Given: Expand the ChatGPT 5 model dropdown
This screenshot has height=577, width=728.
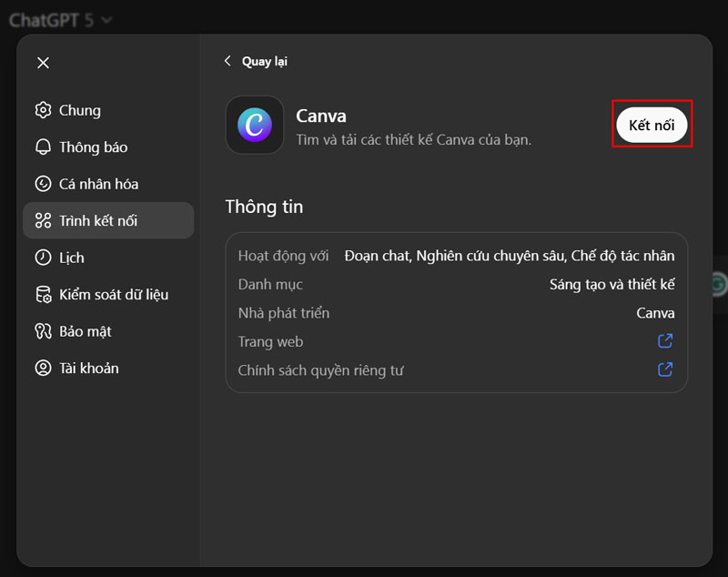Looking at the screenshot, I should (61, 19).
